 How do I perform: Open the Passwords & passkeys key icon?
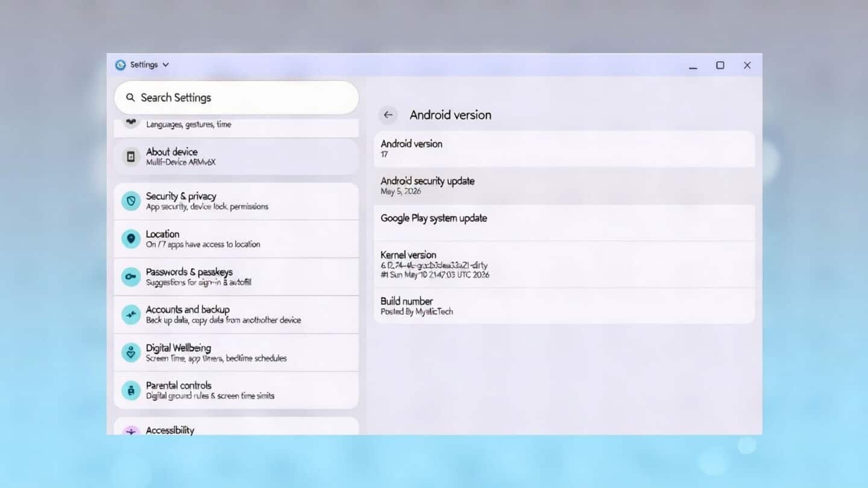coord(131,277)
